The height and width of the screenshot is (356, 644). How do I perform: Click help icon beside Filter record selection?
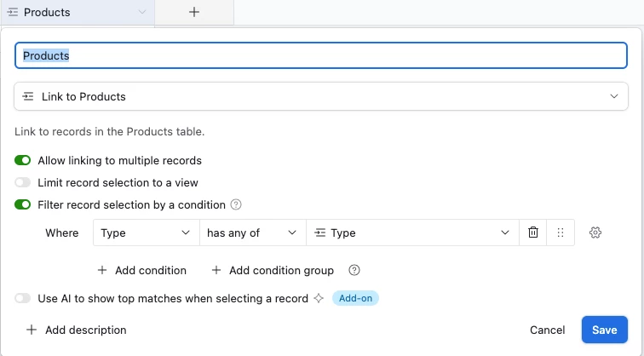click(x=236, y=204)
